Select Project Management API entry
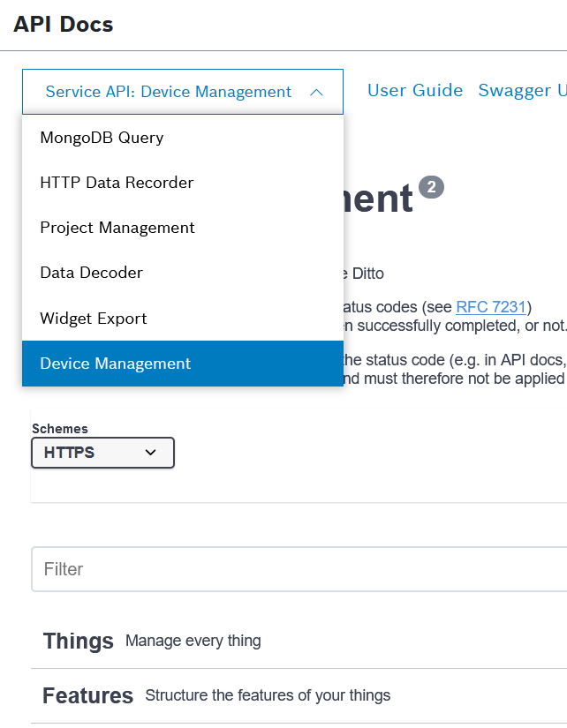The width and height of the screenshot is (567, 728). click(x=117, y=228)
